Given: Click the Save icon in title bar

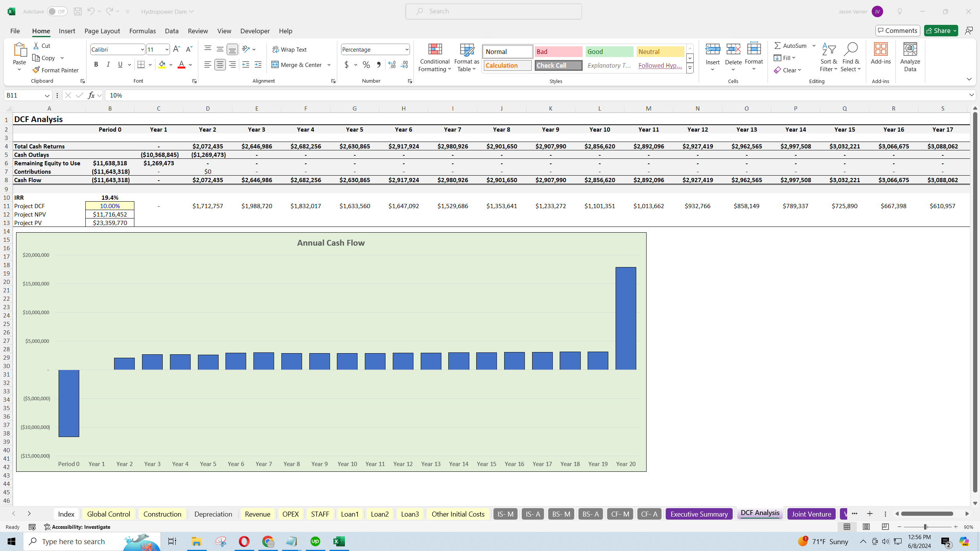Looking at the screenshot, I should coord(77,11).
